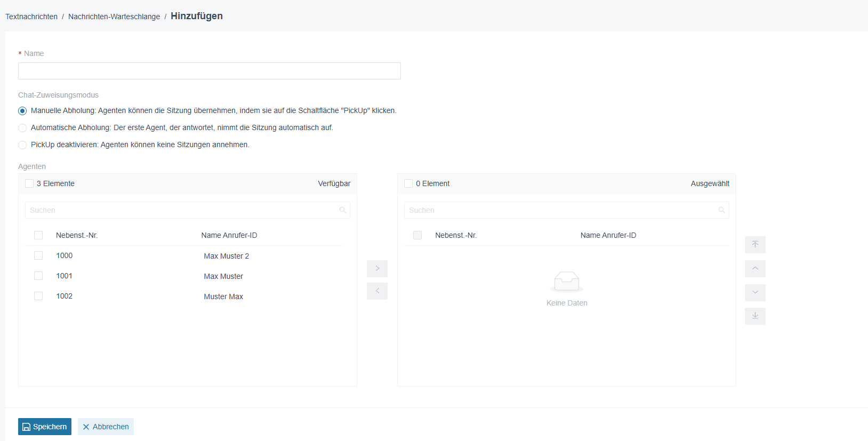The image size is (868, 441).
Task: Click the Suchen field in the Verfügbar panel
Action: click(188, 210)
